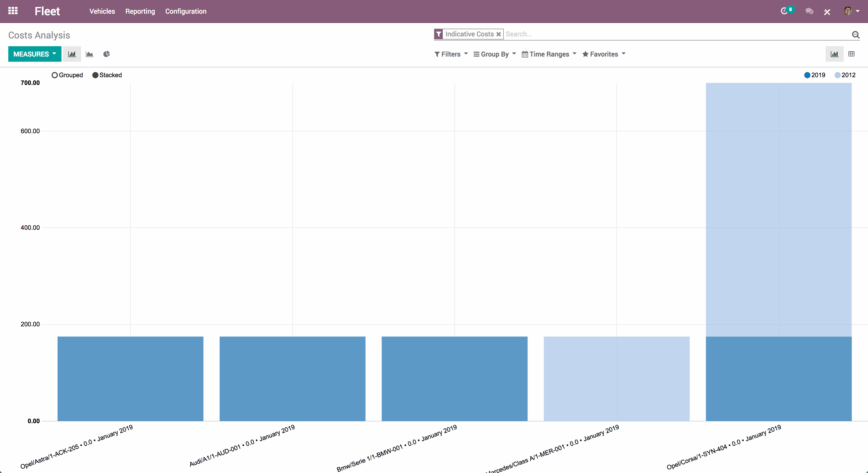
Task: Open the Configuration menu
Action: pos(186,11)
